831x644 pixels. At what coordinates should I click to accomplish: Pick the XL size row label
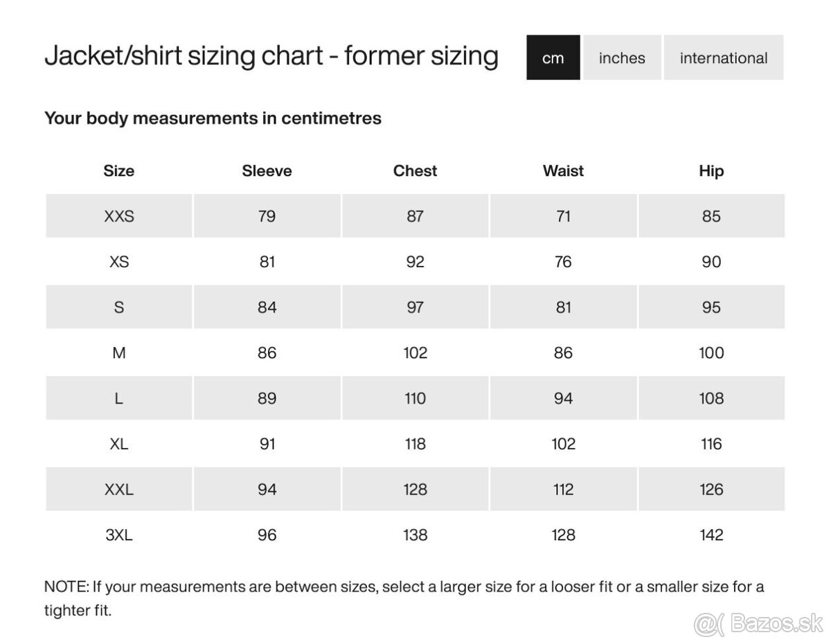click(x=119, y=444)
